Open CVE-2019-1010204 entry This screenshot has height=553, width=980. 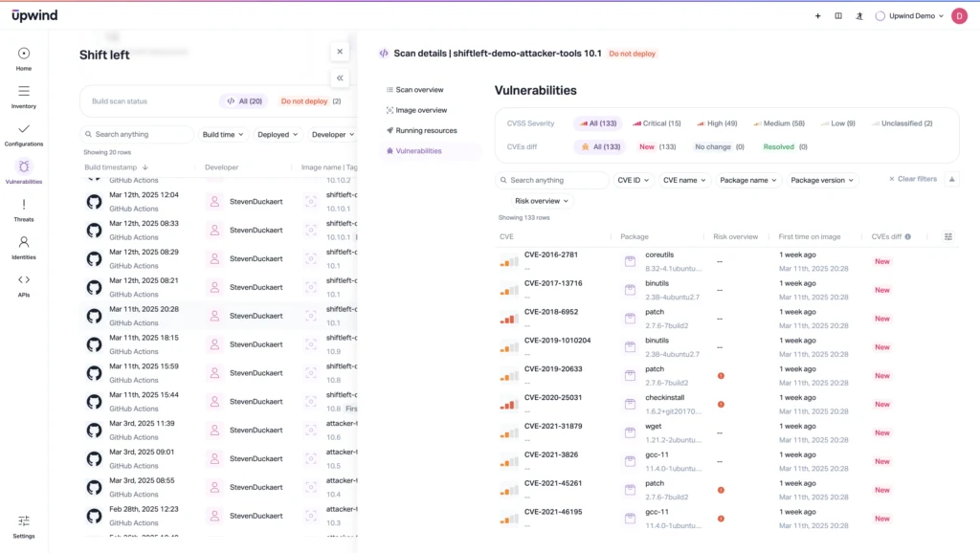click(x=557, y=341)
